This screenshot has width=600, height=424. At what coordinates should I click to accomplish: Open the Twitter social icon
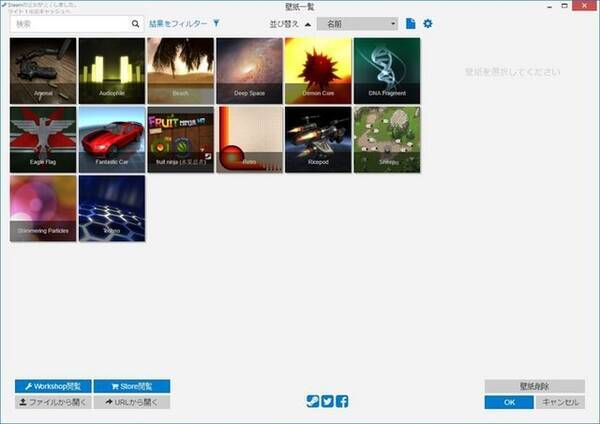327,401
